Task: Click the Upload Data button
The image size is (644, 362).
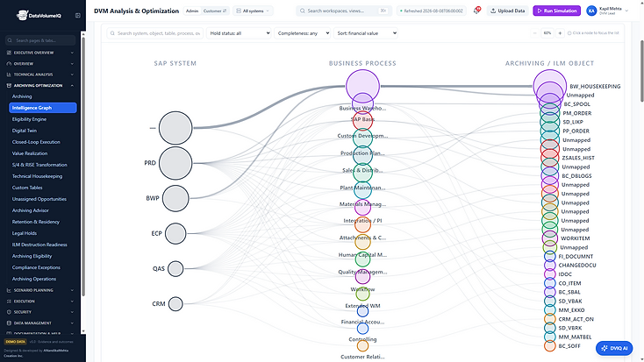Action: coord(508,11)
